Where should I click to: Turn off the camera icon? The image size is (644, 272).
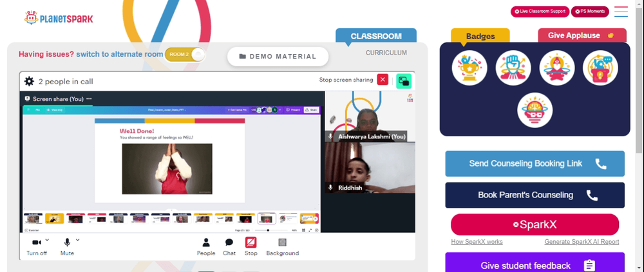[37, 242]
